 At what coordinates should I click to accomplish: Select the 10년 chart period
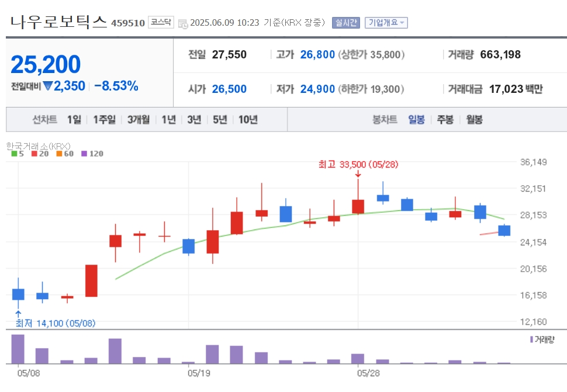click(x=248, y=120)
